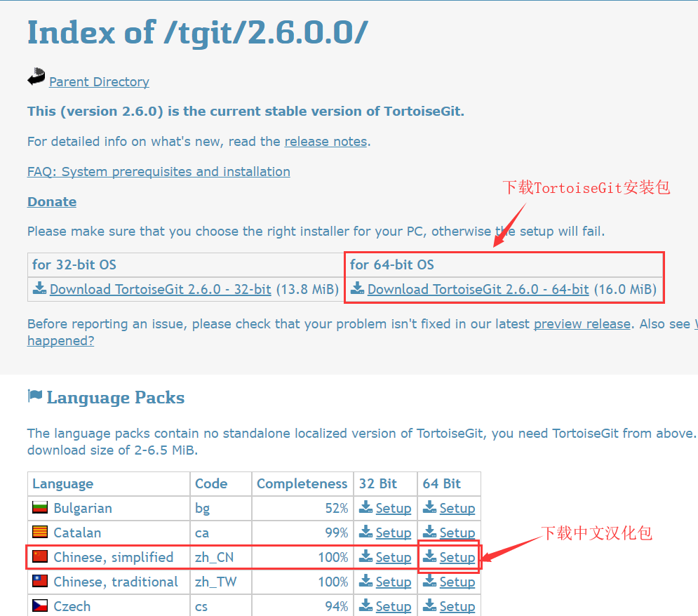Click the Catalan flag icon
This screenshot has height=616, width=698.
click(x=40, y=532)
